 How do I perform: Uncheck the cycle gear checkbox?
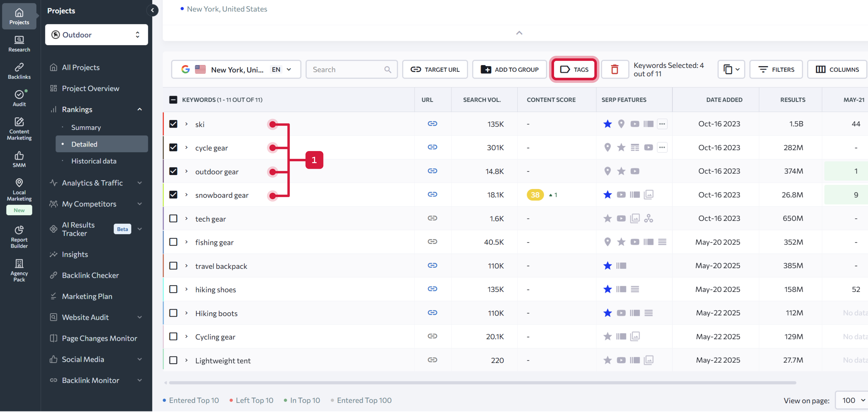pyautogui.click(x=173, y=148)
